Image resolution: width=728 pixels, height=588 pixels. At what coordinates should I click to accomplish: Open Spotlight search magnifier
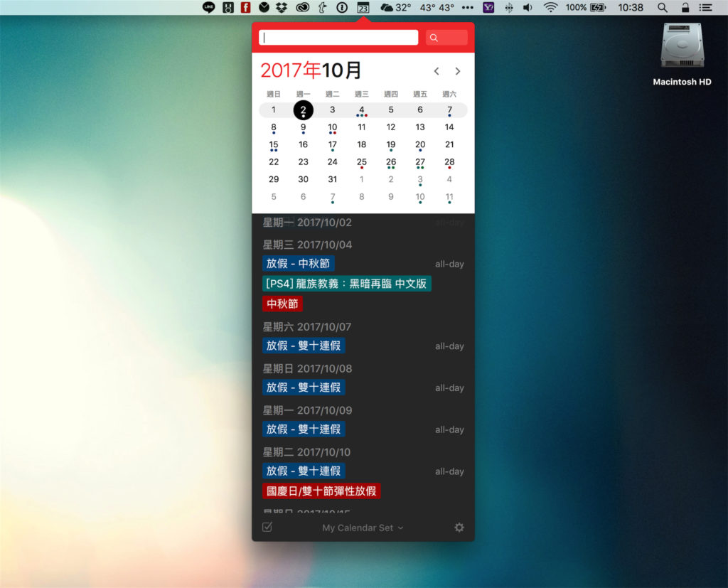coord(663,7)
